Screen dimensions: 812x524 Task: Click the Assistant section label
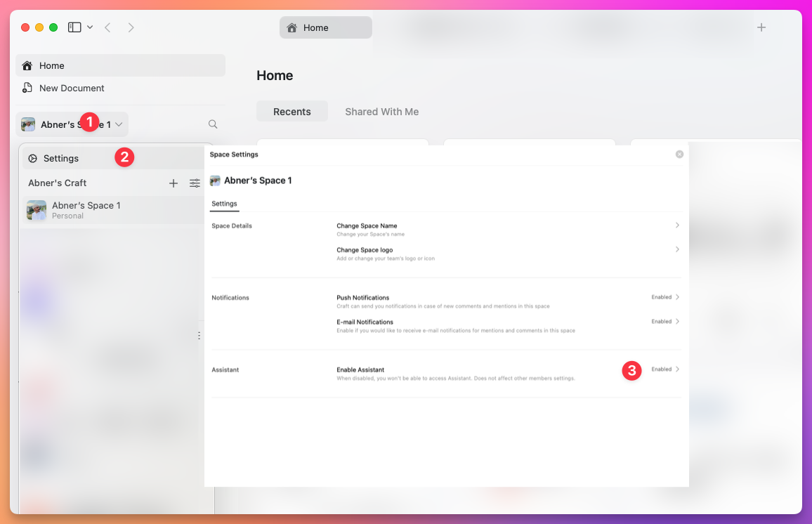pos(225,369)
